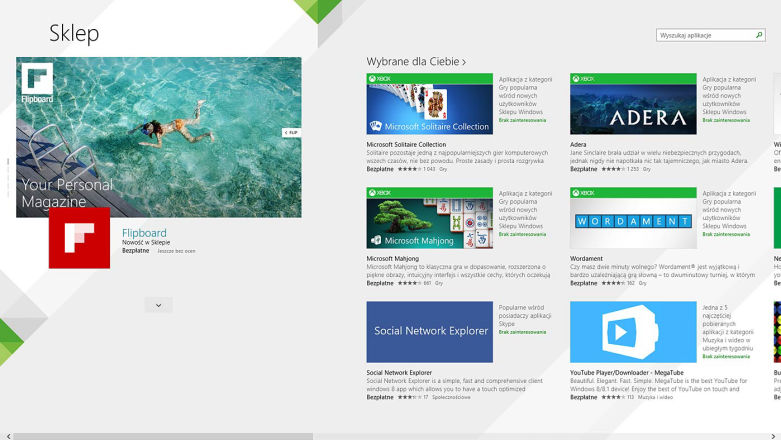Select the Social Network Explorer title text
The image size is (781, 440).
(x=399, y=373)
